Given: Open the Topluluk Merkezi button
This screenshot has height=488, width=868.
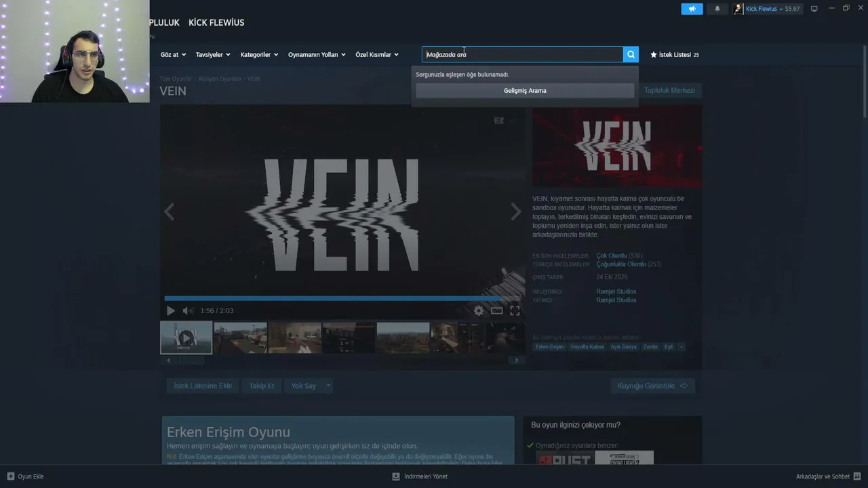Looking at the screenshot, I should (669, 90).
